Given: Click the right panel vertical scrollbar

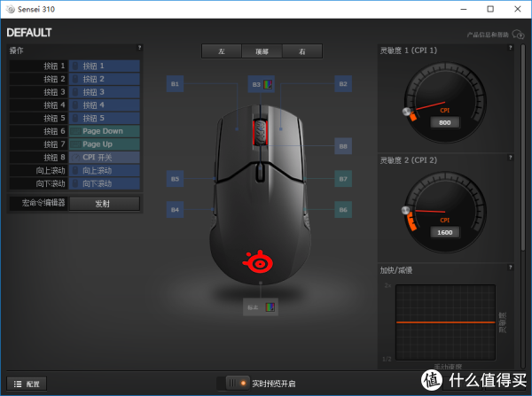Looking at the screenshot, I should pyautogui.click(x=523, y=149).
